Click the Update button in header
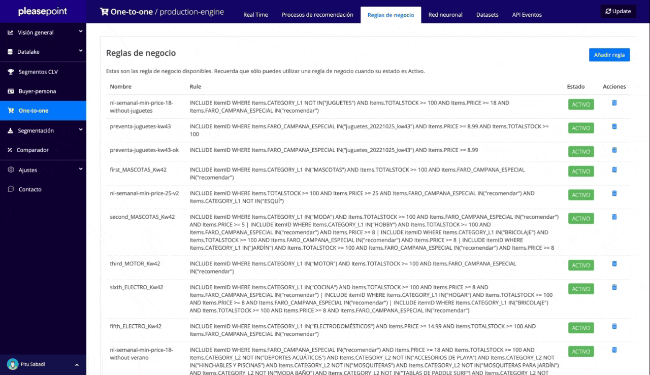Image resolution: width=650 pixels, height=375 pixels. (x=618, y=11)
